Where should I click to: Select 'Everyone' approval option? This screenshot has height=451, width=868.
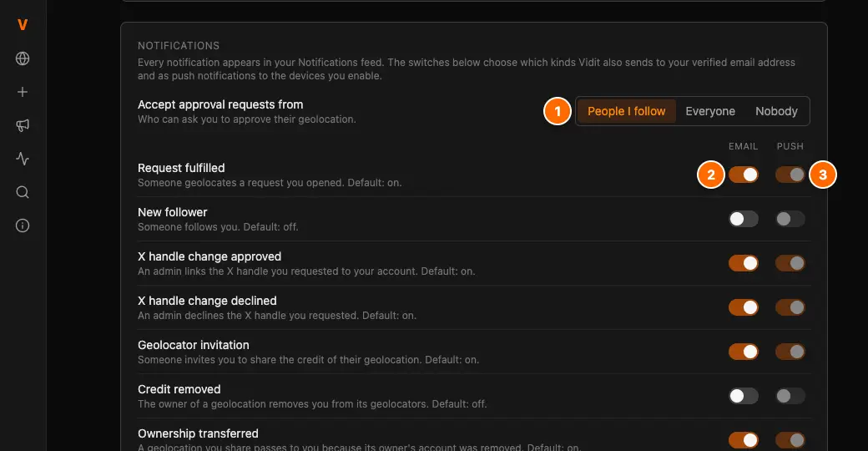[x=710, y=111]
